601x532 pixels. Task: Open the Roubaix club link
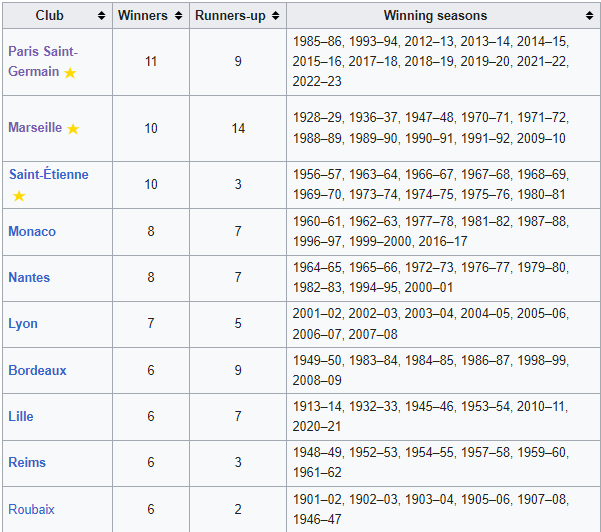(31, 509)
